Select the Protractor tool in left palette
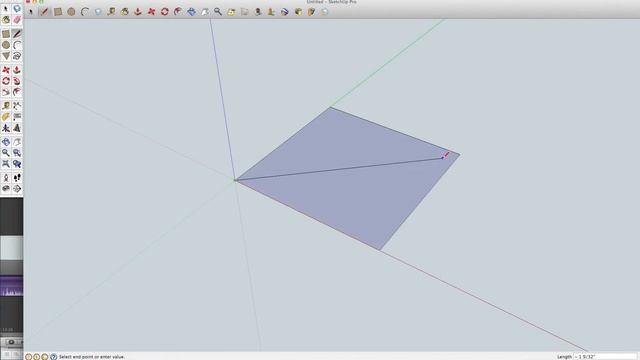Screen dimensions: 640x360 point(6,117)
